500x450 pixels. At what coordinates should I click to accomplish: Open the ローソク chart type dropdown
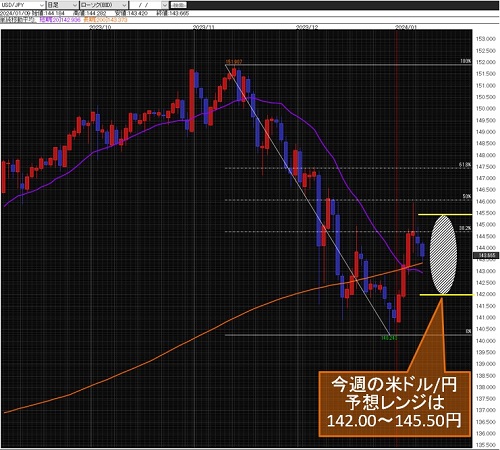(104, 5)
